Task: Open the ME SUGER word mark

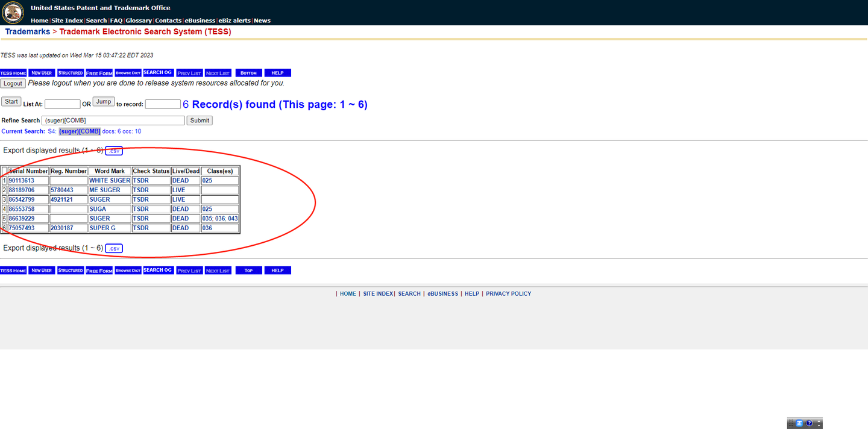Action: [x=105, y=190]
